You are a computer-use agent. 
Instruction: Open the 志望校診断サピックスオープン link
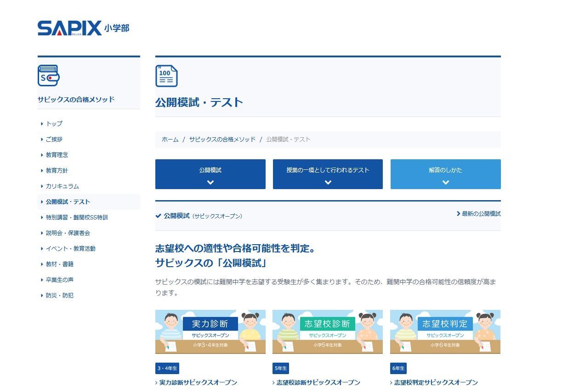[318, 382]
